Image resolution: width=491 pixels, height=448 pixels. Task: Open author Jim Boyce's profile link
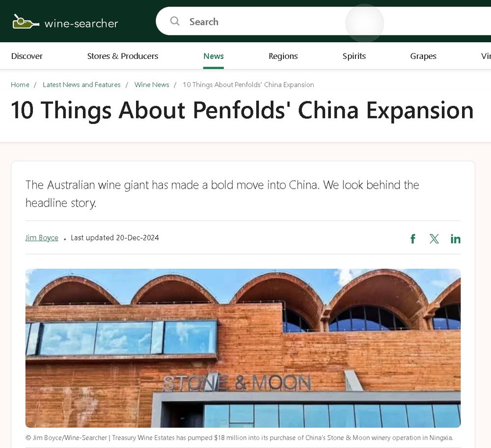(x=42, y=238)
